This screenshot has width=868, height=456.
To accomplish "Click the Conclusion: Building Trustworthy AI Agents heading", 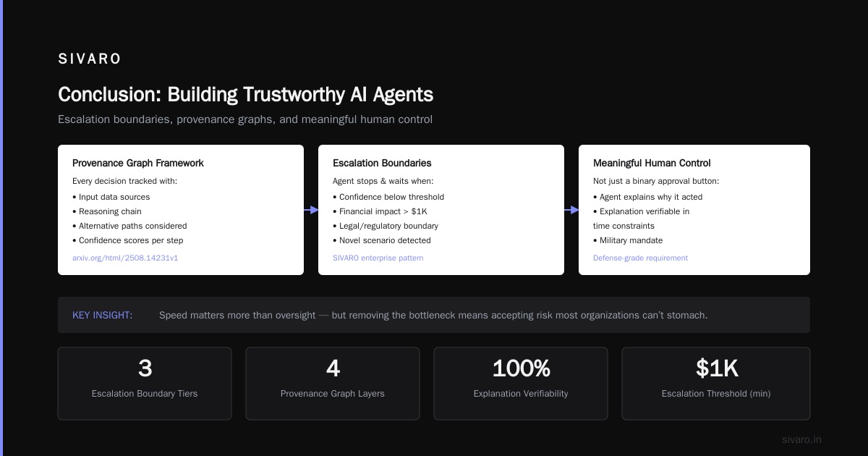I will (x=246, y=95).
